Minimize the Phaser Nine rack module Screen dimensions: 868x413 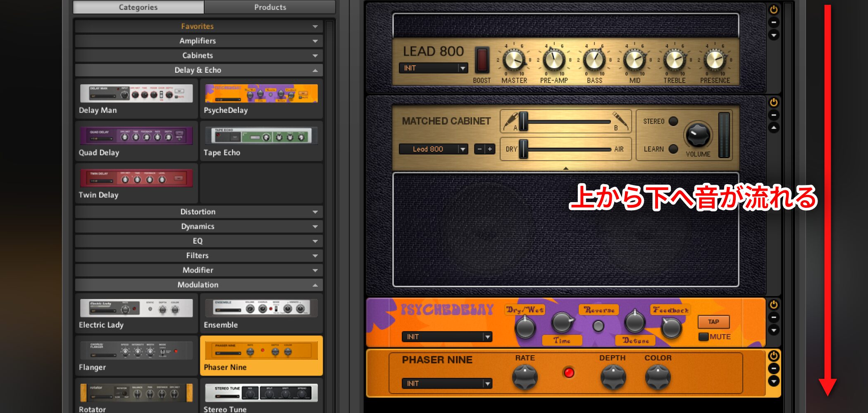tap(774, 368)
